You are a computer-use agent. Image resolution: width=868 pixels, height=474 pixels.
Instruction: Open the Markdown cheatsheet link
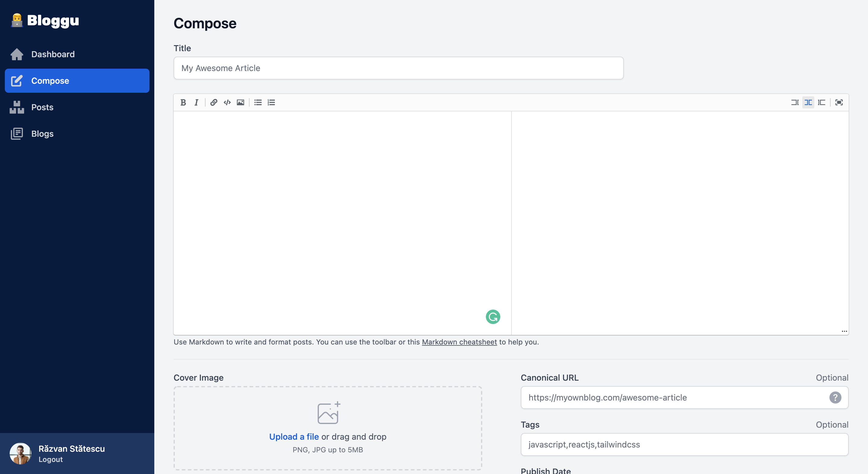click(459, 342)
